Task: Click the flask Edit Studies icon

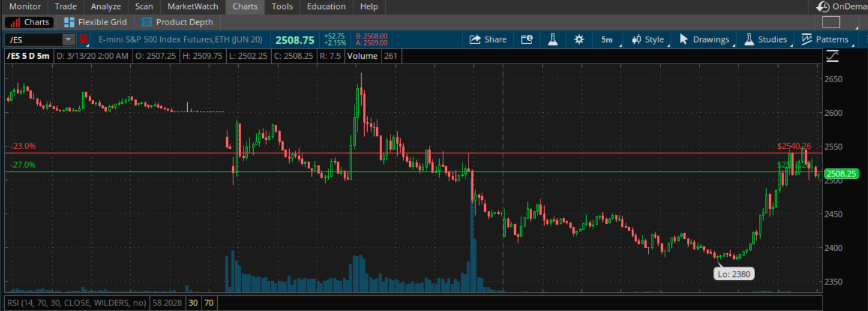Action: (x=552, y=40)
